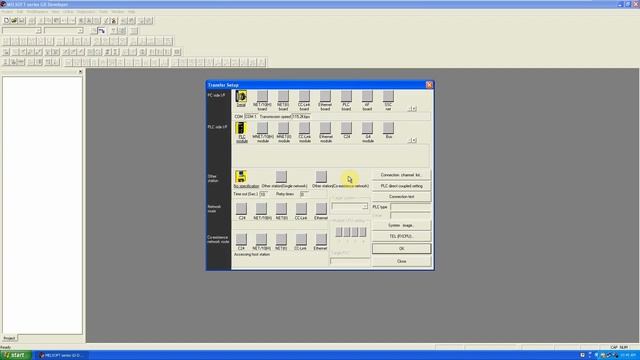Open the Edit menu
This screenshot has height=360, width=640.
pos(20,12)
